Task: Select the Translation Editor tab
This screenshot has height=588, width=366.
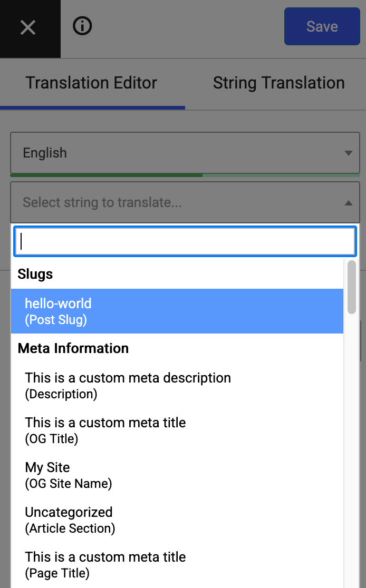Action: click(91, 83)
